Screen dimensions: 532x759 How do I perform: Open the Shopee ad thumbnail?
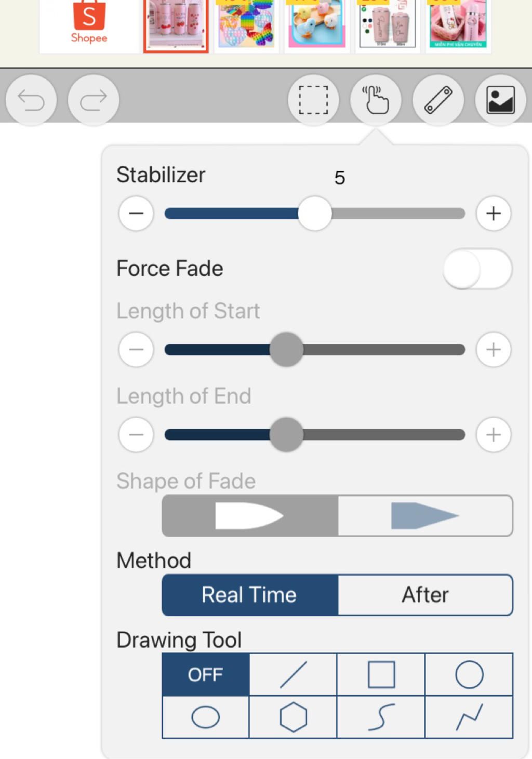89,26
